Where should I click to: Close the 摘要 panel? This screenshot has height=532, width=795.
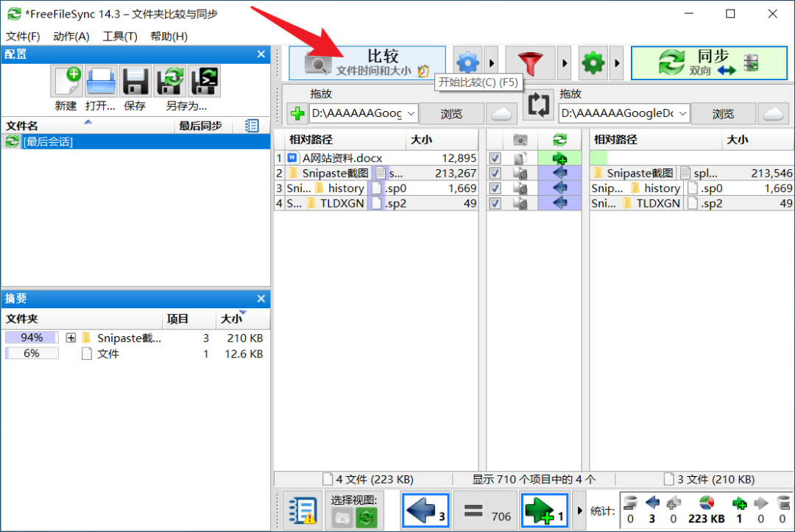click(261, 299)
